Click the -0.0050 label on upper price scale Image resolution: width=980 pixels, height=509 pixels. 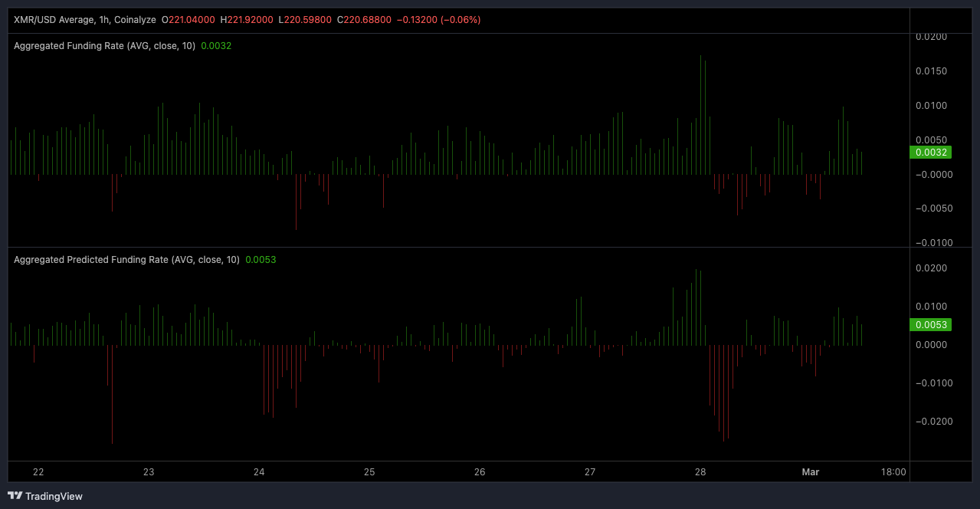[930, 209]
